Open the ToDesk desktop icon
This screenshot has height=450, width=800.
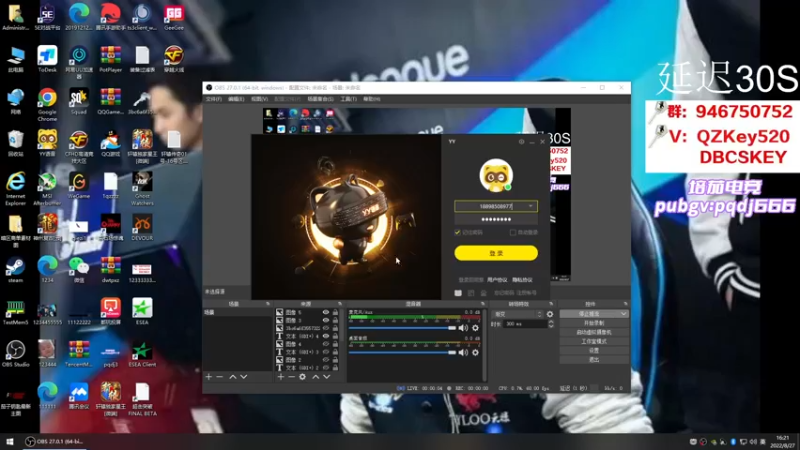click(47, 59)
